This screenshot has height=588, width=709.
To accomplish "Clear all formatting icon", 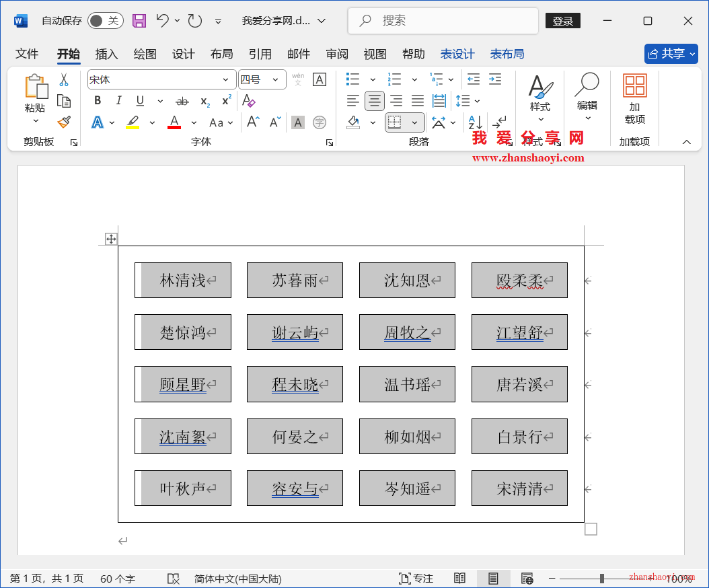I will pyautogui.click(x=249, y=101).
